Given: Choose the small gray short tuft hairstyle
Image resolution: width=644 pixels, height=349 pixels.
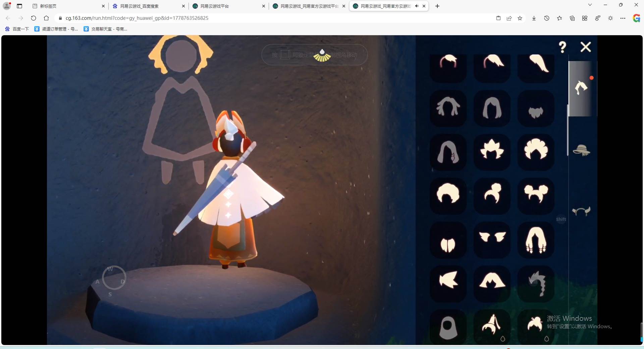Looking at the screenshot, I should [536, 108].
